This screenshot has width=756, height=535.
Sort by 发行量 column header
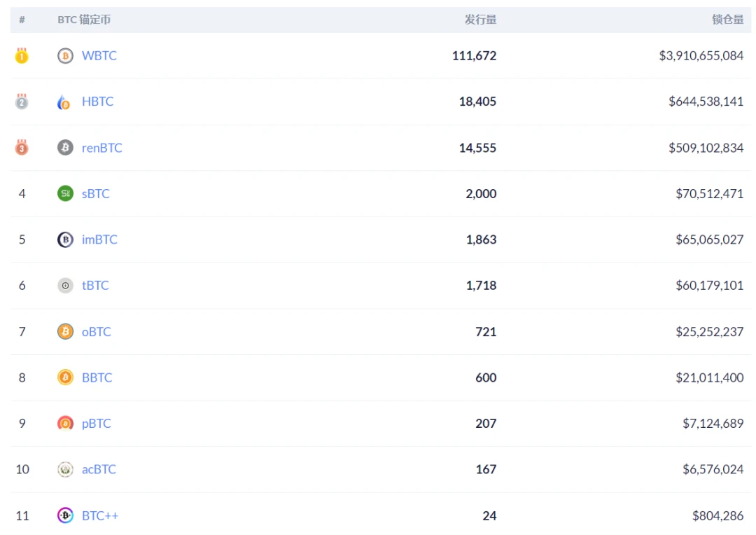(x=481, y=20)
